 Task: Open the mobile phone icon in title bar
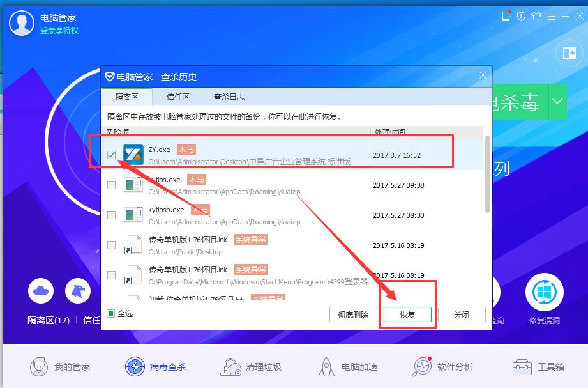506,16
